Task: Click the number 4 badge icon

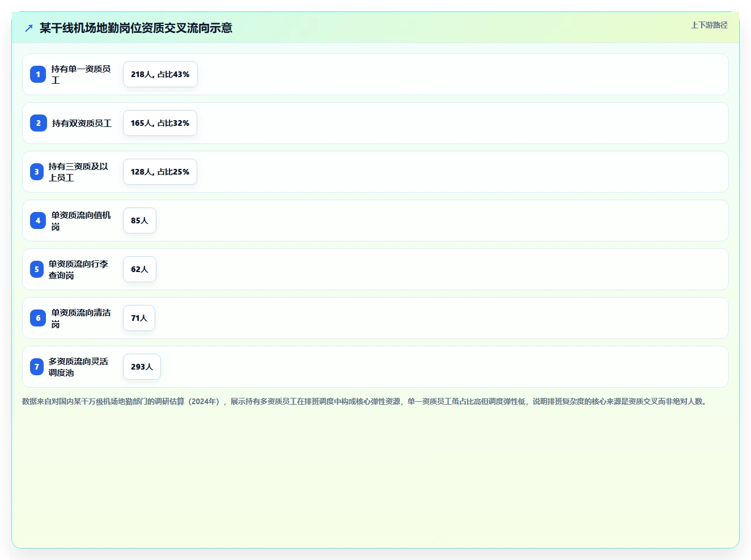Action: [x=38, y=220]
